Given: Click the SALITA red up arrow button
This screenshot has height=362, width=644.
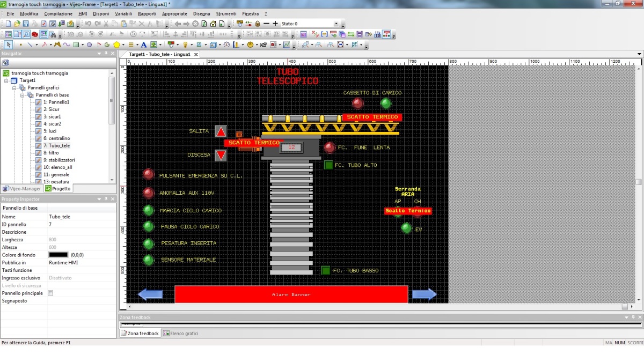Looking at the screenshot, I should click(x=221, y=131).
